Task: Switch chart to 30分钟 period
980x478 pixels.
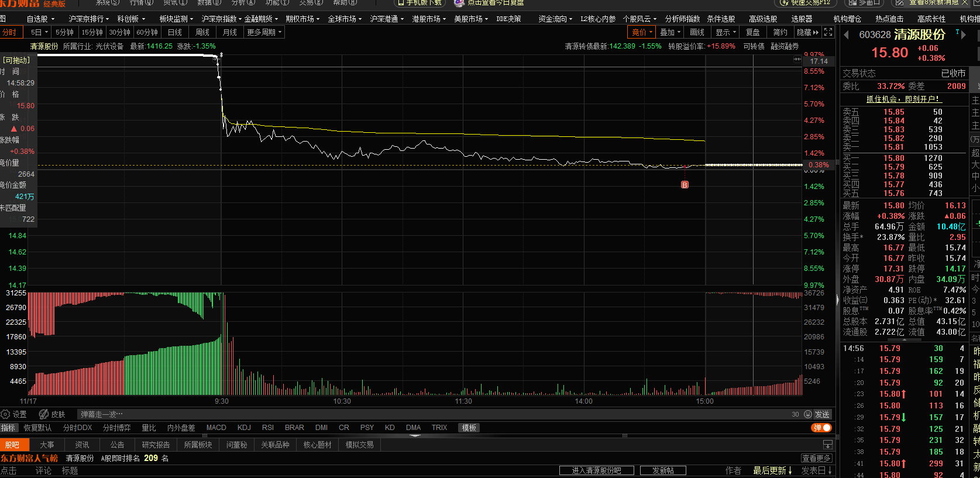Action: point(119,32)
